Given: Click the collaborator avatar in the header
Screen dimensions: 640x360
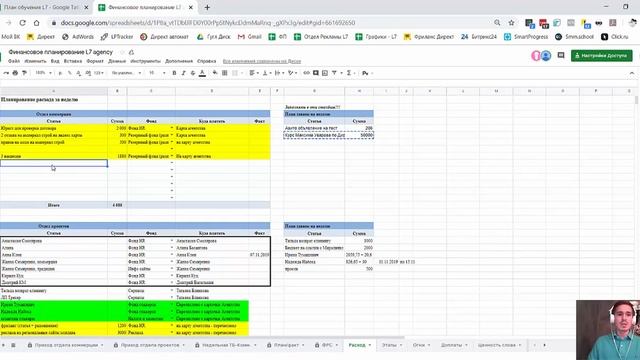Looking at the screenshot, I should click(546, 56).
